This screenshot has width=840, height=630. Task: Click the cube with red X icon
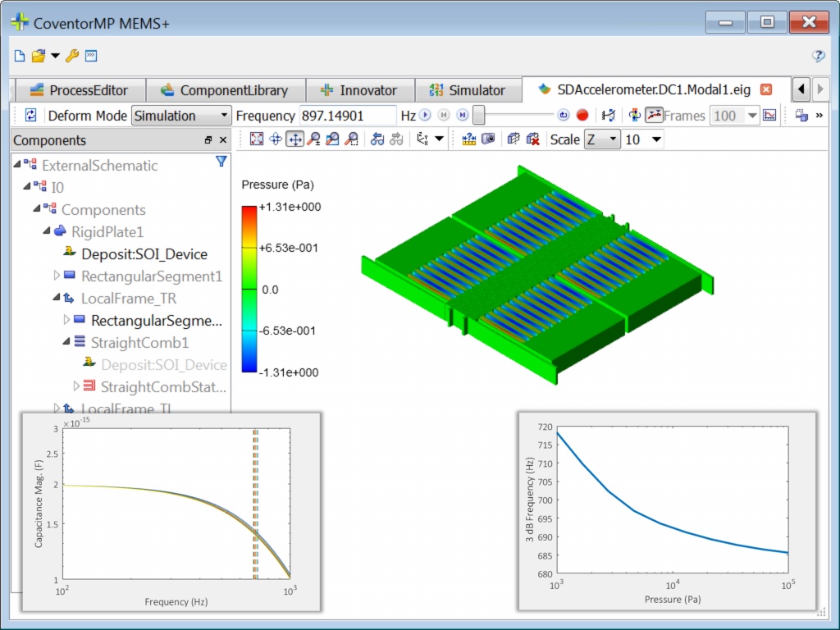pos(532,139)
